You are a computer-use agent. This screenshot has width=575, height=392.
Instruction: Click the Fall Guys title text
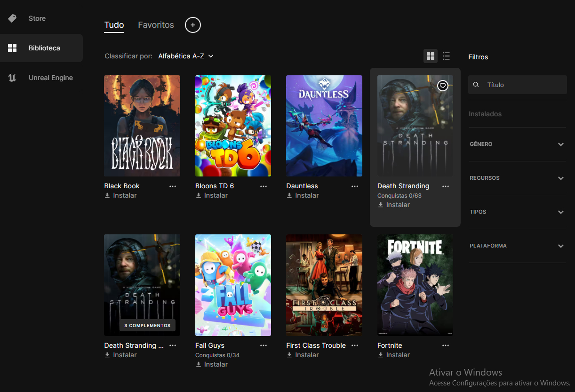point(210,345)
